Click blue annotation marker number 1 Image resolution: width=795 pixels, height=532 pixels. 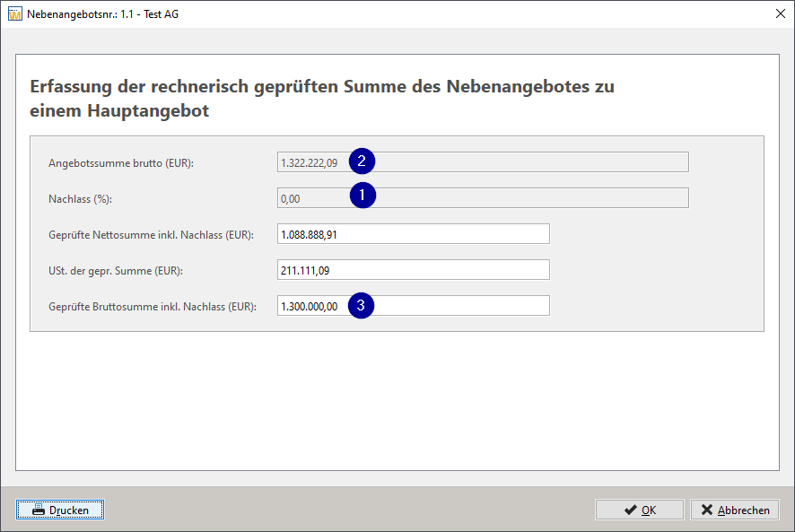point(363,196)
